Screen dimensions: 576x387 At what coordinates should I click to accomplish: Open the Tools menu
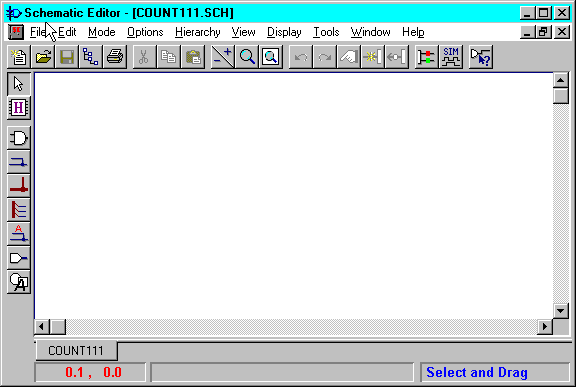(x=326, y=32)
